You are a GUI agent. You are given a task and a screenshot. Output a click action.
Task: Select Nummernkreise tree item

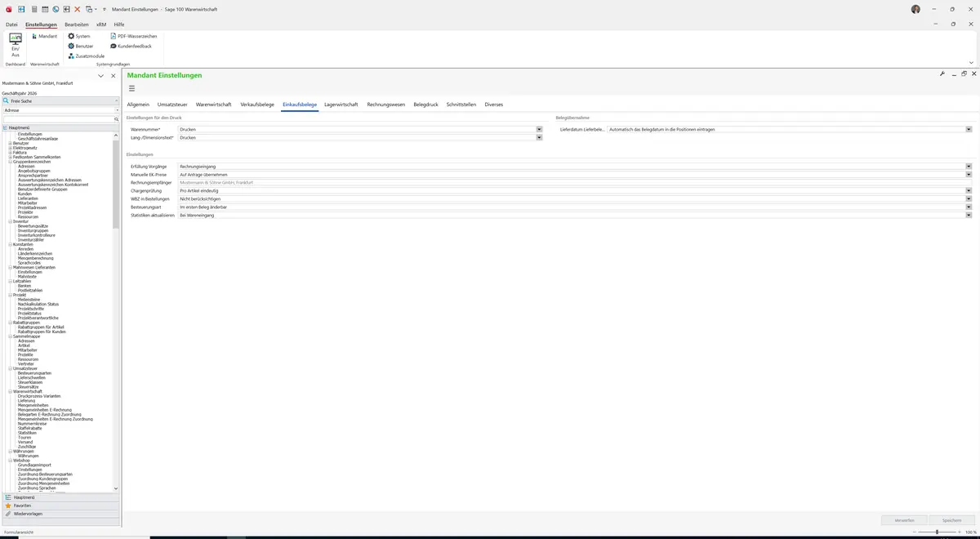32,424
